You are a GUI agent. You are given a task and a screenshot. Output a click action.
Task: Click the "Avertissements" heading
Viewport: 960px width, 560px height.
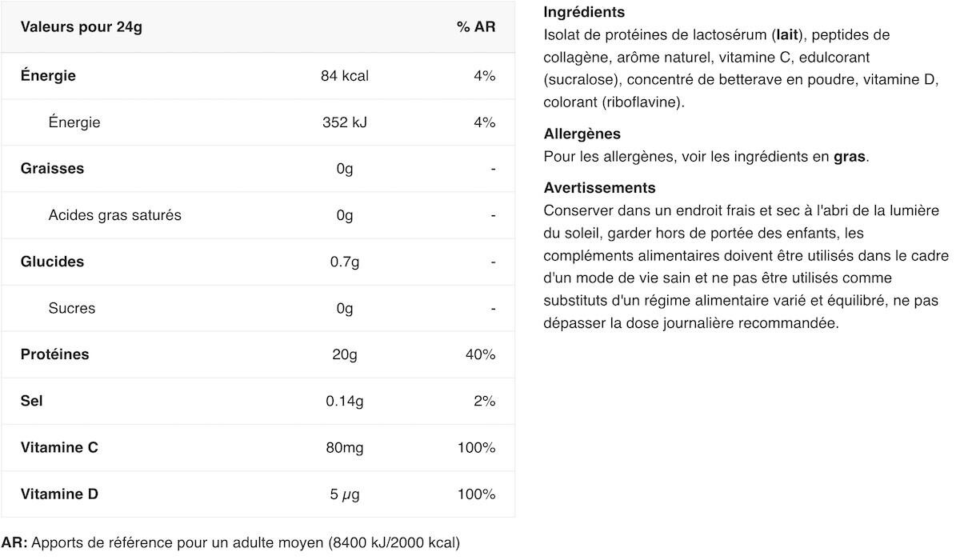coord(599,188)
